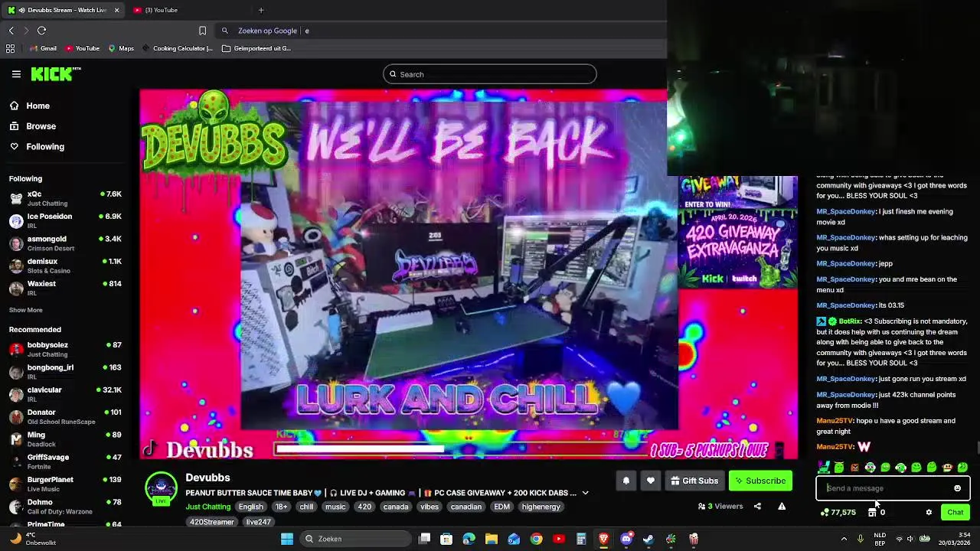The width and height of the screenshot is (980, 551).
Task: Open Ming recommended channel
Action: coord(65,439)
